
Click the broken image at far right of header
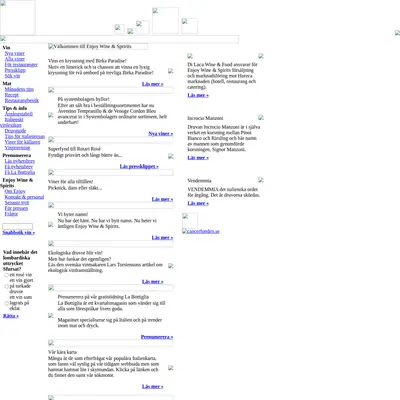point(397,33)
